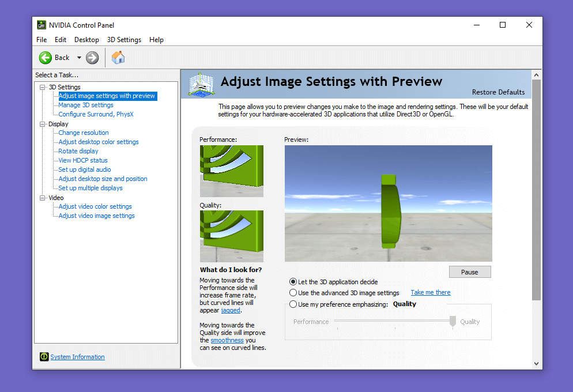573x392 pixels.
Task: Open Adjust desktop size and position
Action: (x=103, y=179)
